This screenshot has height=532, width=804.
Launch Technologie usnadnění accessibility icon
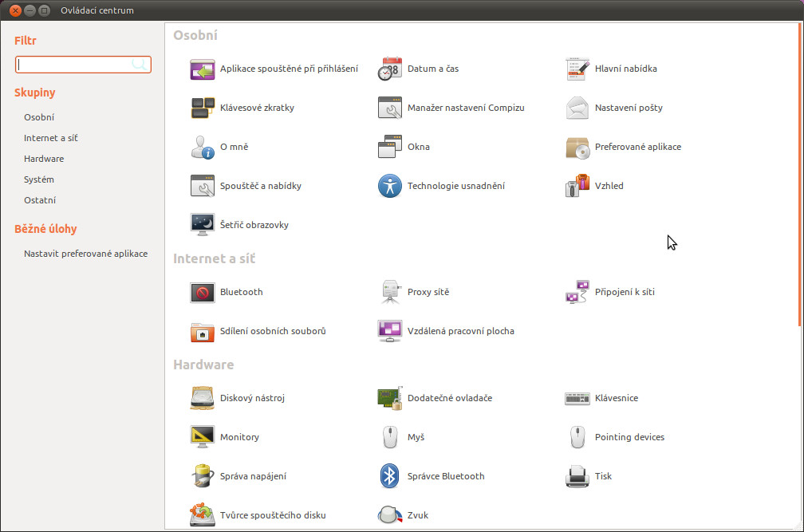point(390,187)
